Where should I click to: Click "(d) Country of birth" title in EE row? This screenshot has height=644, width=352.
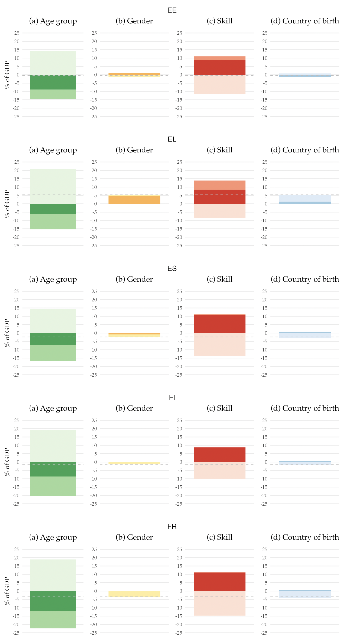pyautogui.click(x=305, y=21)
